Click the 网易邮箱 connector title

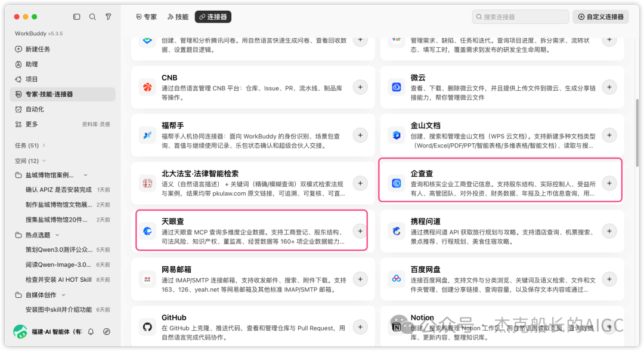click(x=177, y=270)
